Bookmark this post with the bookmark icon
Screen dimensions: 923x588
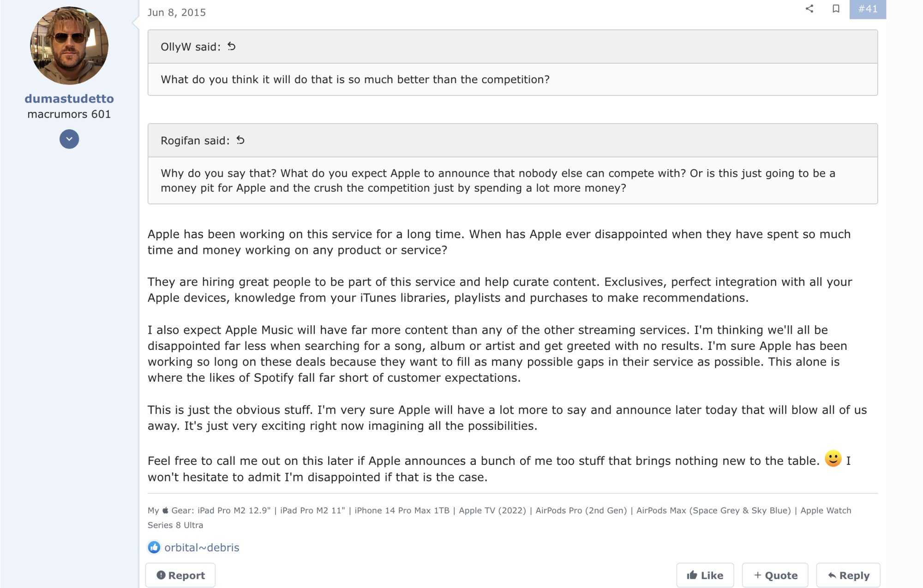tap(836, 8)
